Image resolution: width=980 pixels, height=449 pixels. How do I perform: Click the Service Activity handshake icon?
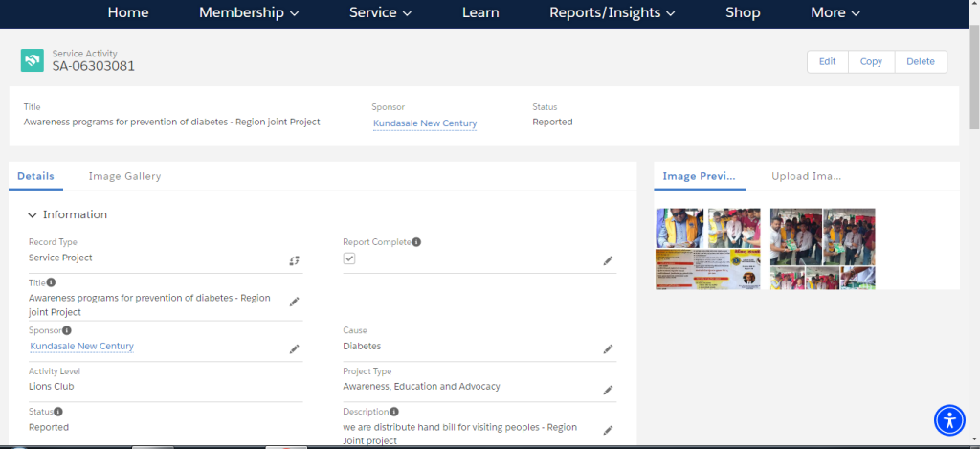pyautogui.click(x=32, y=60)
